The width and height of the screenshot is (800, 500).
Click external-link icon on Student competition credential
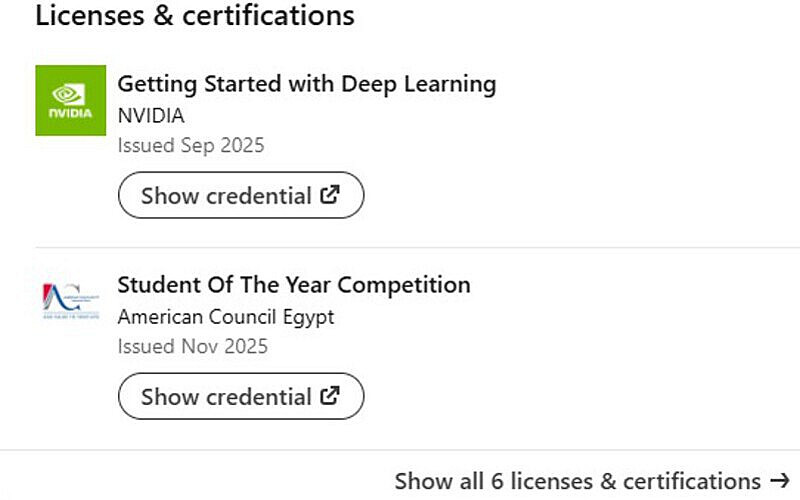(330, 396)
